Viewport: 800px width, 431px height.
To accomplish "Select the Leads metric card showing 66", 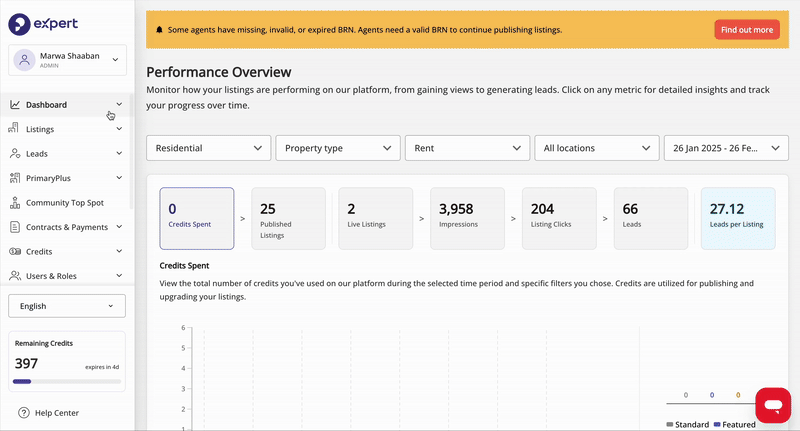I will click(x=651, y=218).
